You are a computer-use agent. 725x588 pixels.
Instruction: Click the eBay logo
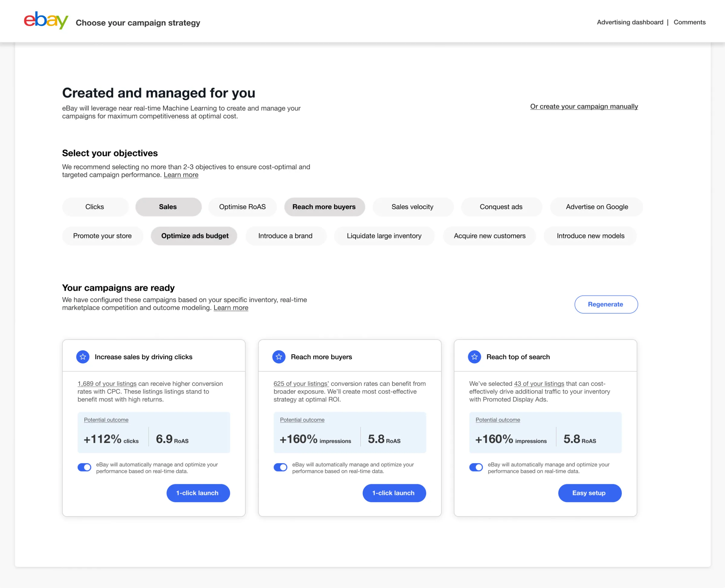point(46,21)
